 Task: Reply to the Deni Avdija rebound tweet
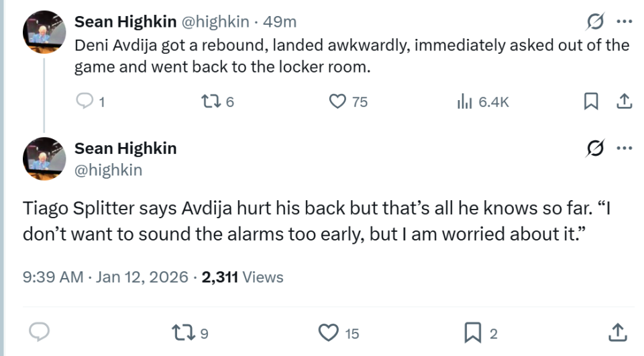[85, 101]
